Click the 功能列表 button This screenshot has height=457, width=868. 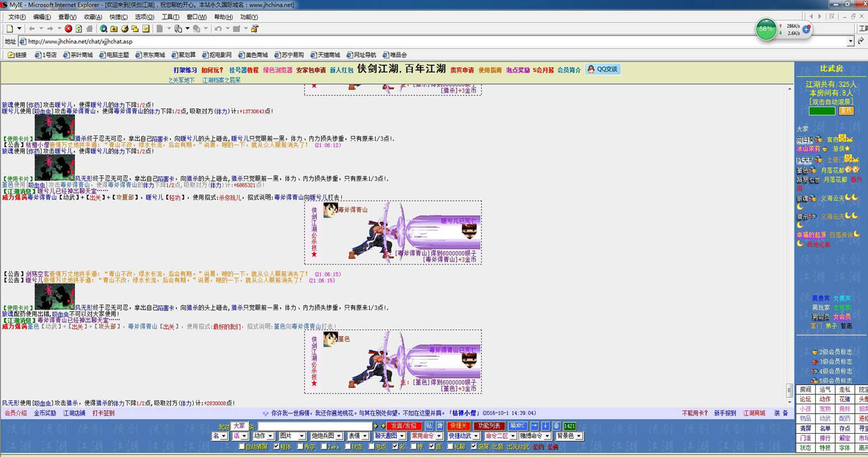(489, 426)
